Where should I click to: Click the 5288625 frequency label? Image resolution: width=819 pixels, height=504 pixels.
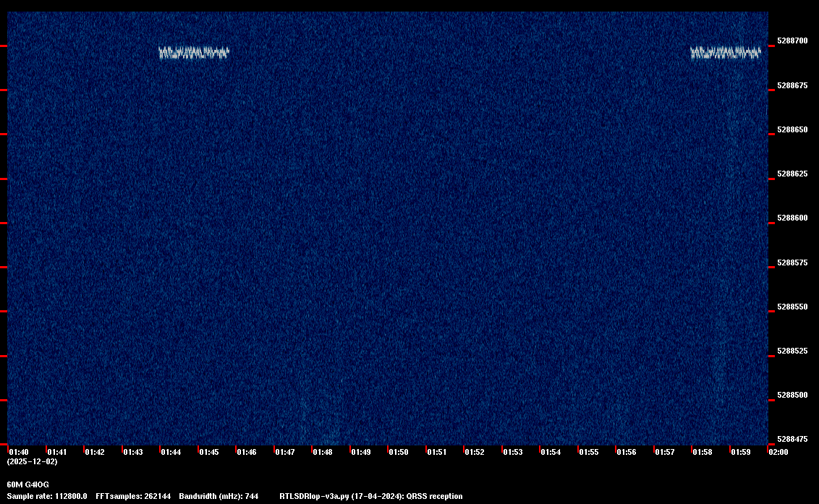coord(792,174)
